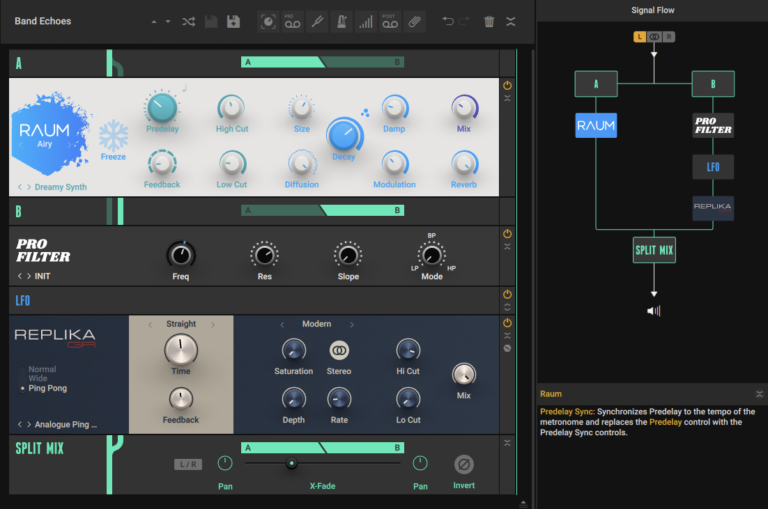
Task: Collapse the Split Mix module
Action: [x=507, y=443]
